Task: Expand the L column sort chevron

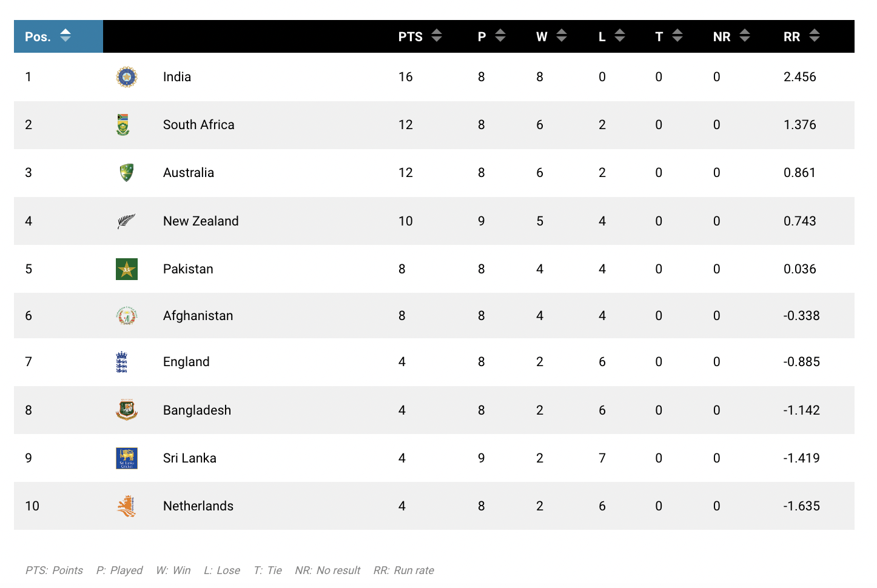Action: [x=620, y=36]
